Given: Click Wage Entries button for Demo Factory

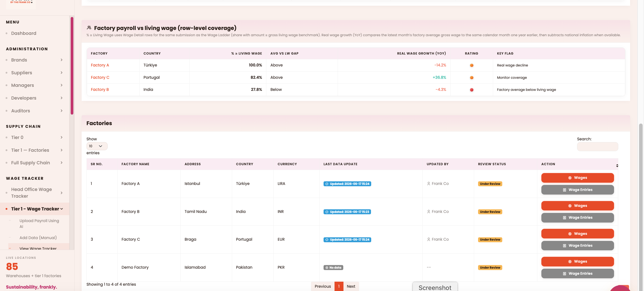Looking at the screenshot, I should point(578,273).
